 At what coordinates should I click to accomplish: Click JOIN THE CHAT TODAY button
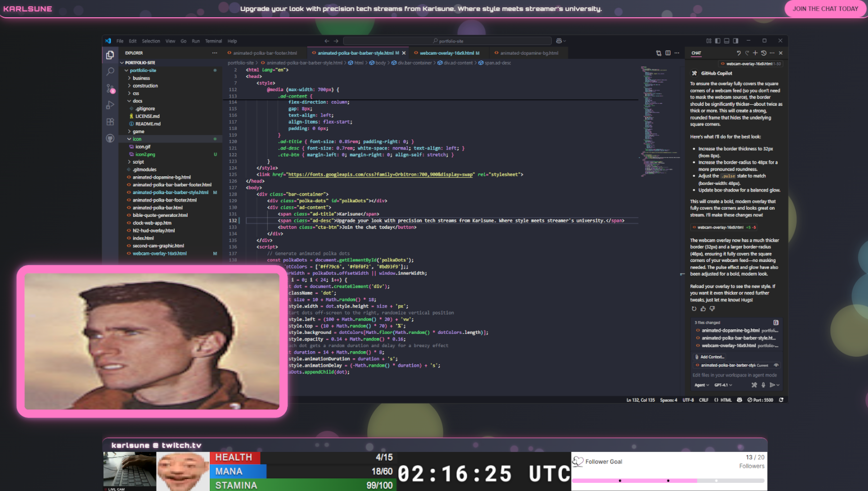(x=825, y=9)
